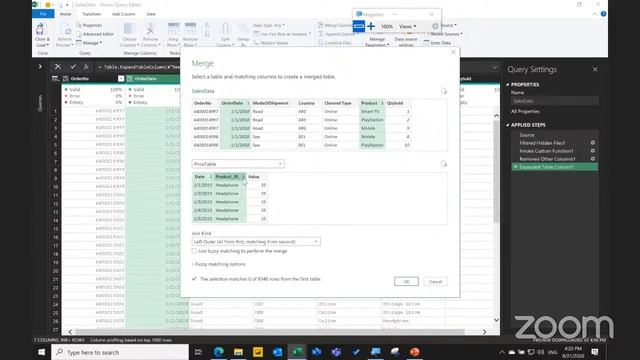Open Properties in the Query group

(x=89, y=25)
